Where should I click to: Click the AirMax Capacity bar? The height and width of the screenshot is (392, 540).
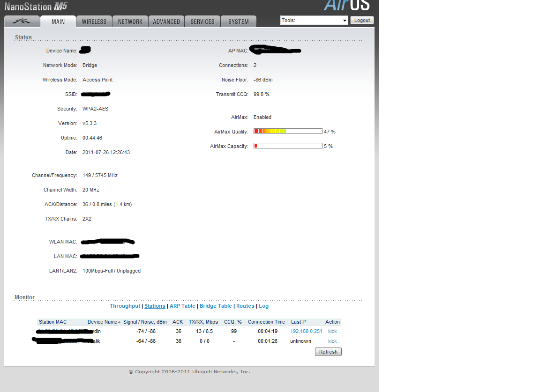(x=288, y=146)
